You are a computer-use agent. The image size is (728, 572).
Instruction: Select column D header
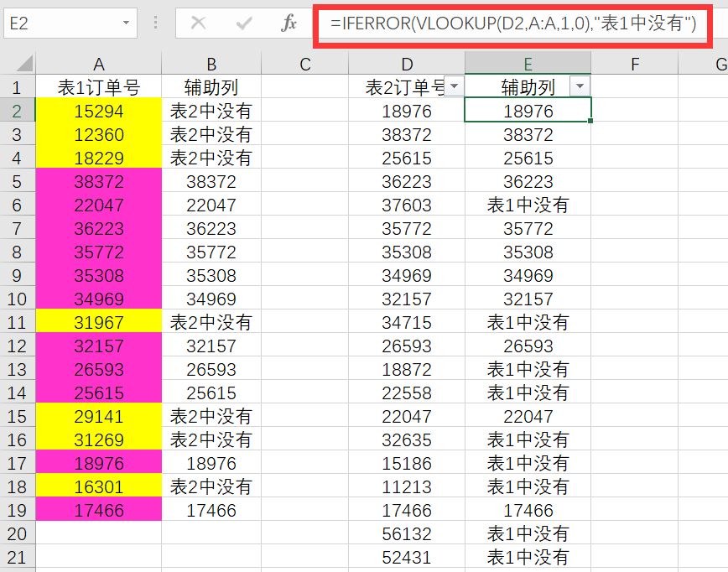click(x=407, y=64)
